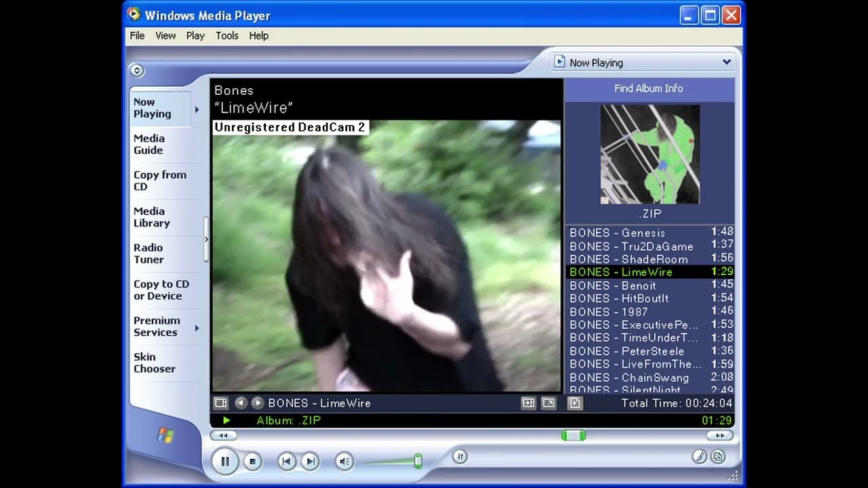Toggle maximize video pane button
Image resolution: width=868 pixels, height=488 pixels.
(528, 403)
